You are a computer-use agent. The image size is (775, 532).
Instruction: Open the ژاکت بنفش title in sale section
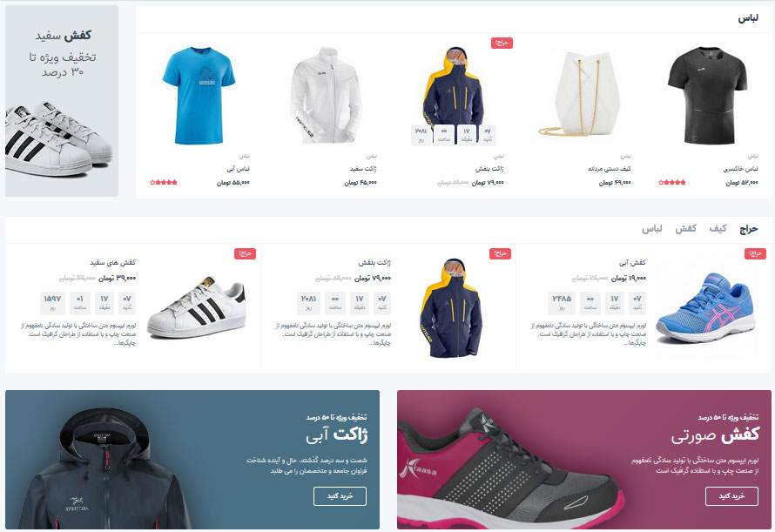pyautogui.click(x=374, y=263)
